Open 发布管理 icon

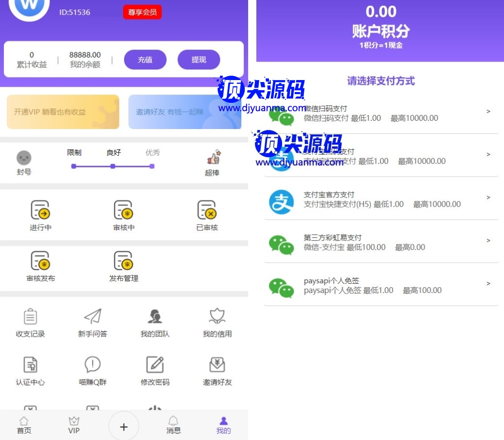click(124, 261)
